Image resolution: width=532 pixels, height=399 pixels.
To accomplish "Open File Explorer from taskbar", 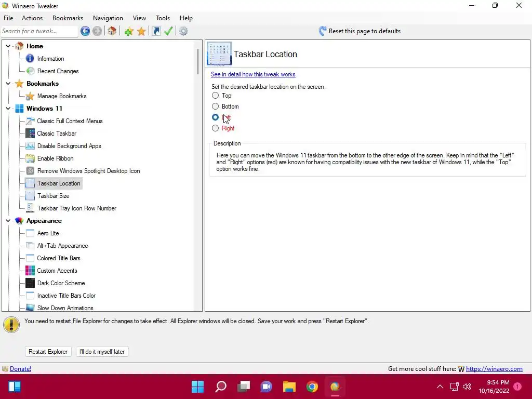I will 289,387.
